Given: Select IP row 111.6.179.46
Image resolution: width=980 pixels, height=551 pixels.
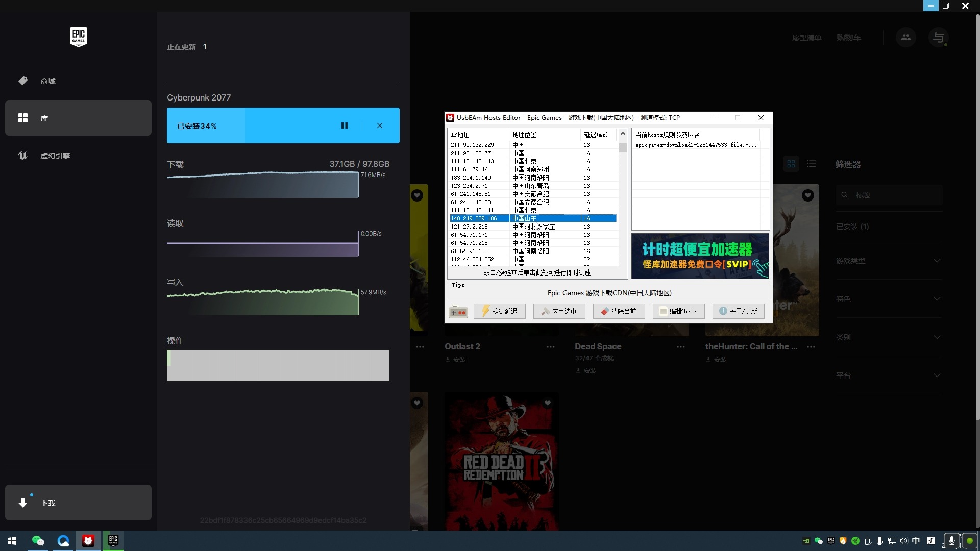Looking at the screenshot, I should 533,169.
